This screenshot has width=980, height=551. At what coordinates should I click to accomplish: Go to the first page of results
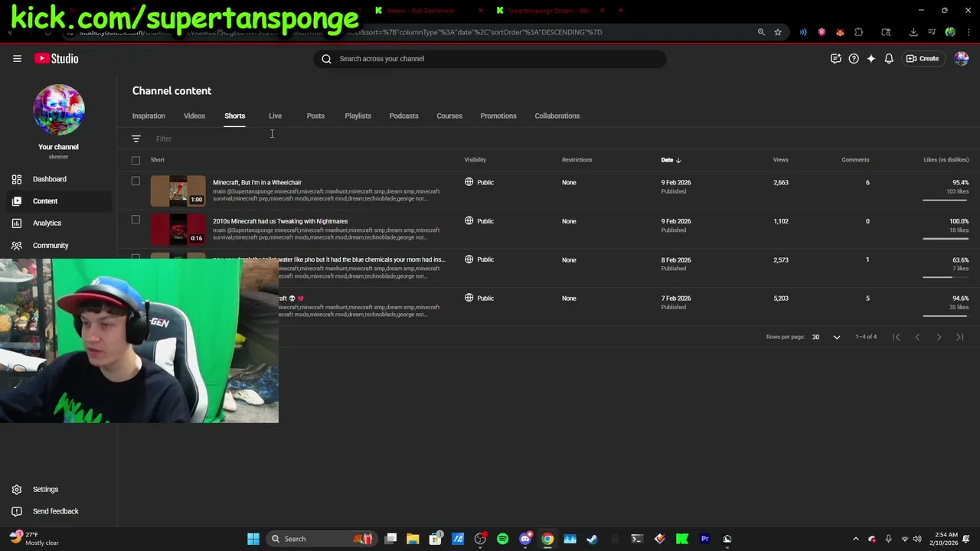(x=897, y=337)
